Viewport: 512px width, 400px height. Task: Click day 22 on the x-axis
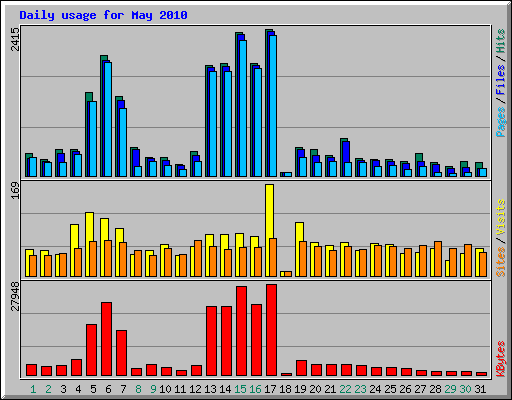coord(345,389)
